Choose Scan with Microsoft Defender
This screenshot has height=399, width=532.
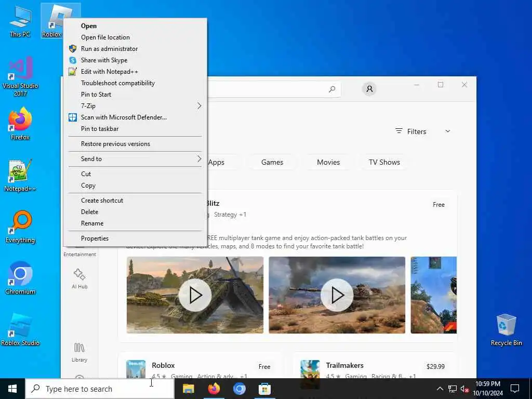pyautogui.click(x=136, y=117)
